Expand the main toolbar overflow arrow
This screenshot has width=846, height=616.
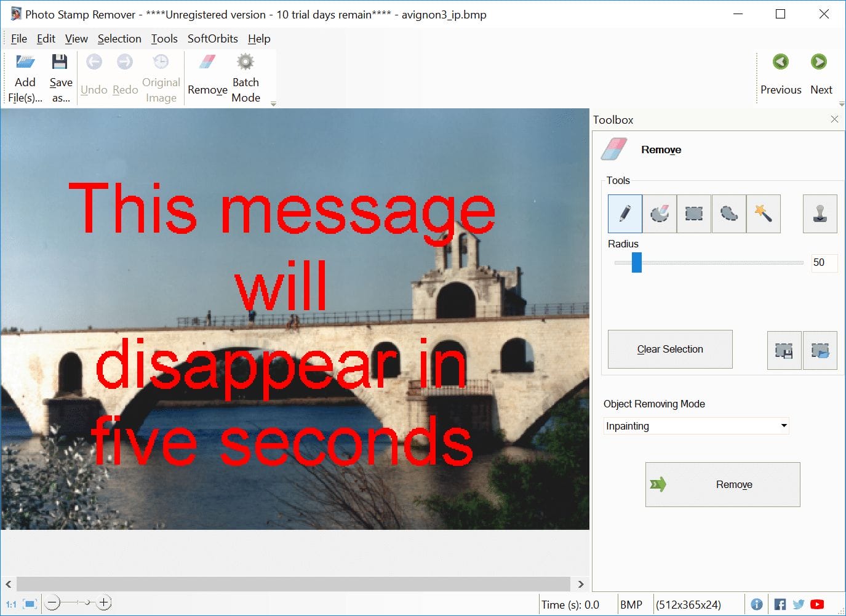point(273,104)
